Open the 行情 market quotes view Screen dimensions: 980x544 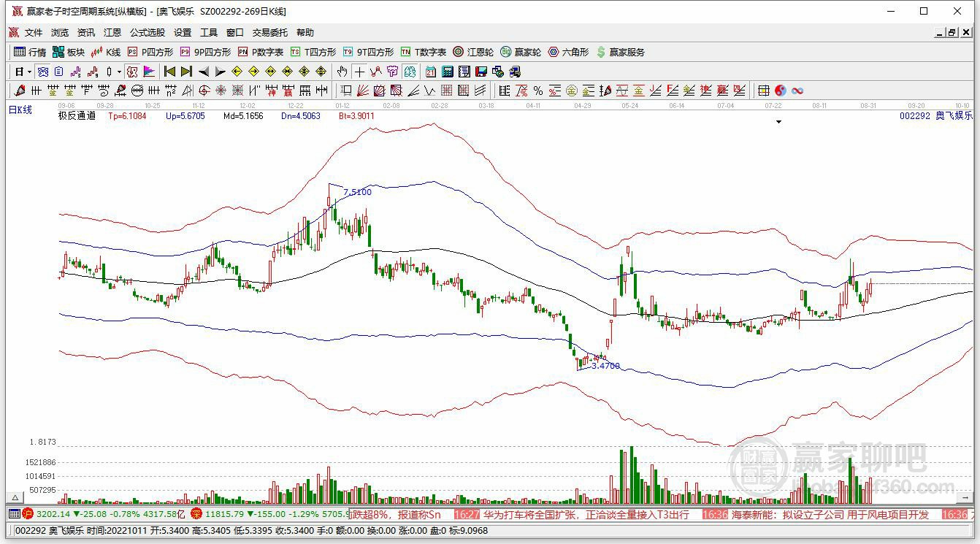pos(30,52)
